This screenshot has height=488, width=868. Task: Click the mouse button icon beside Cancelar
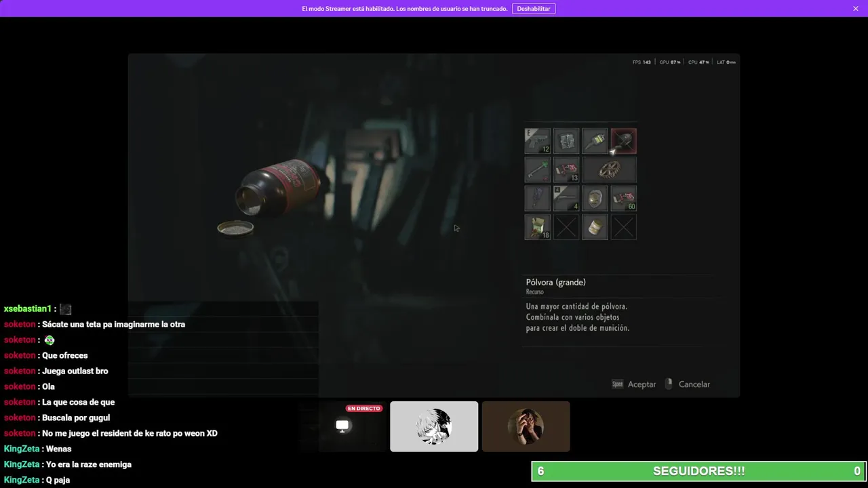pos(669,384)
